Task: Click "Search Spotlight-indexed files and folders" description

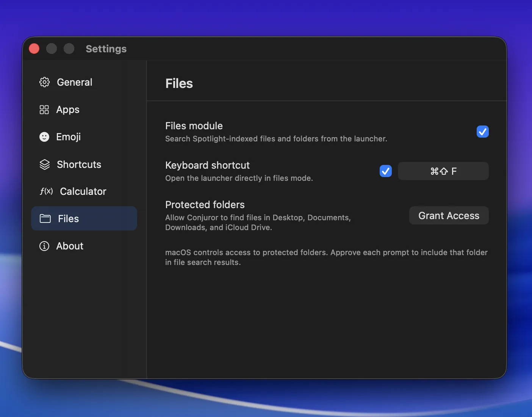Action: (x=276, y=139)
